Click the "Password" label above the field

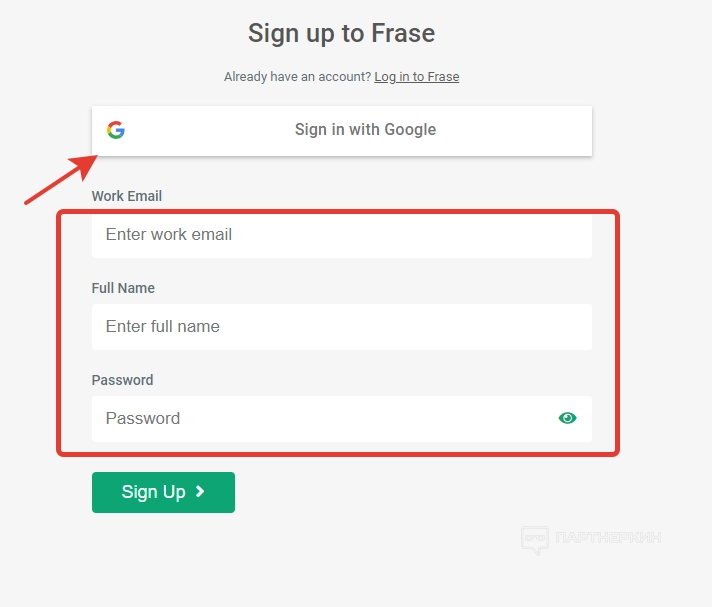pyautogui.click(x=122, y=380)
